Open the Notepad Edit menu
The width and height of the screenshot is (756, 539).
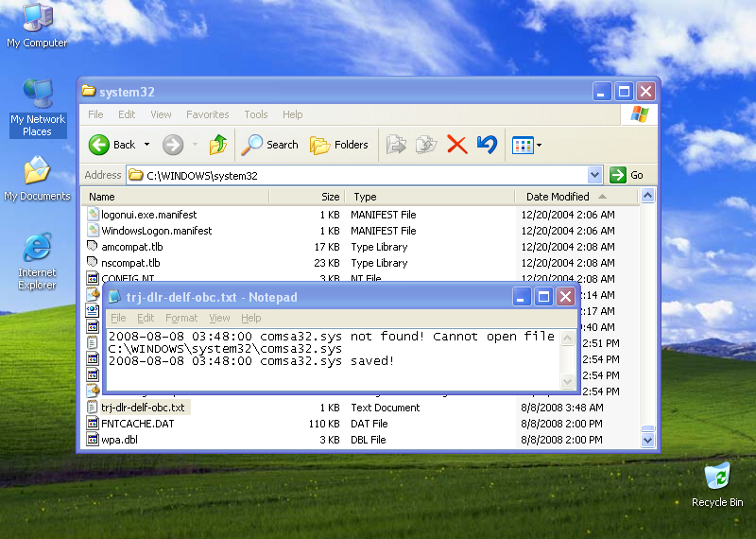point(146,318)
